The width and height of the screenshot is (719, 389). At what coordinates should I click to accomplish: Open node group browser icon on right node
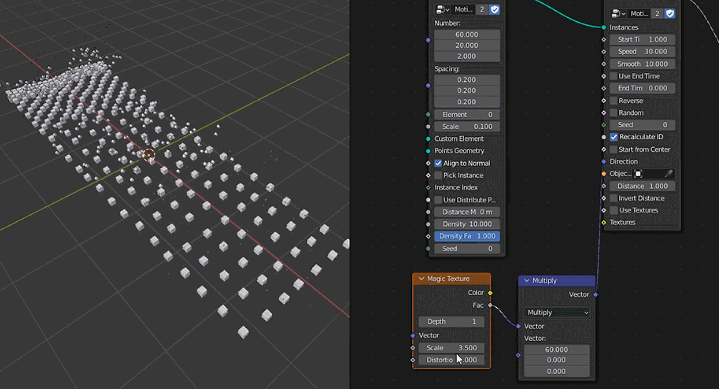619,13
